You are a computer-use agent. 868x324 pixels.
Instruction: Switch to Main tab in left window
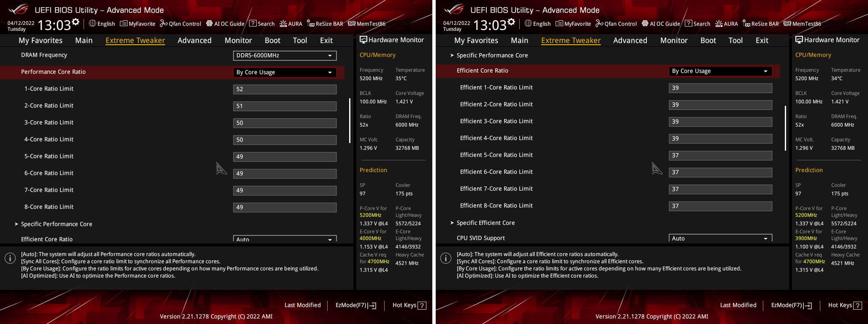[x=84, y=40]
